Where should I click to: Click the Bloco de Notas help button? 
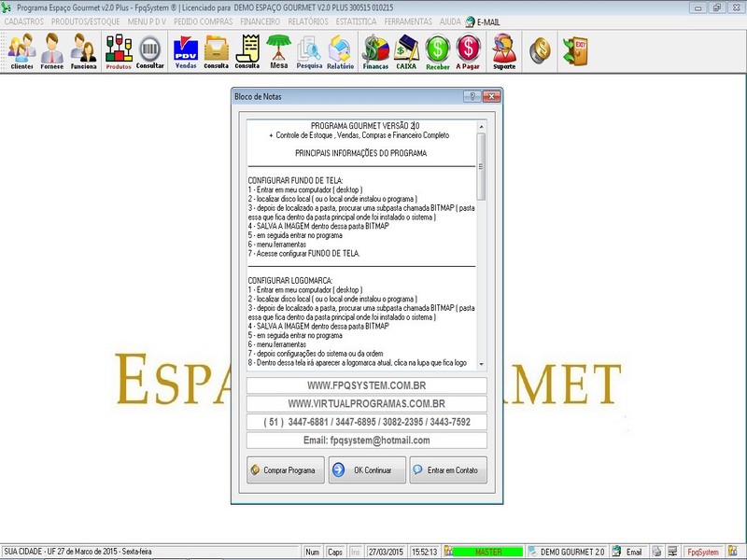472,97
